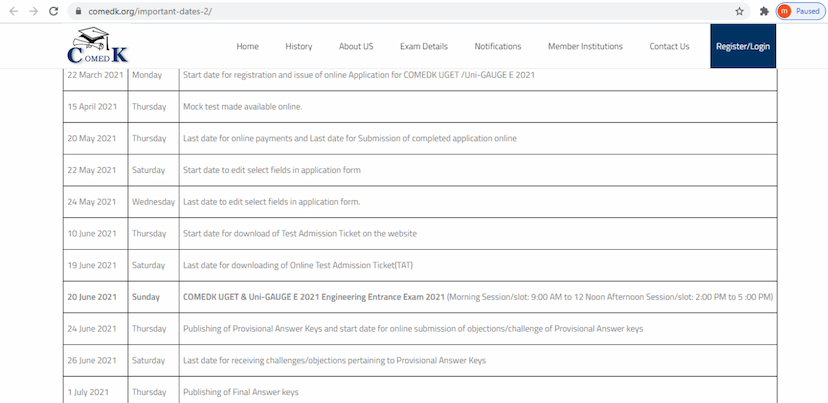Click the Register/Login button
This screenshot has height=403, width=828.
pos(743,46)
